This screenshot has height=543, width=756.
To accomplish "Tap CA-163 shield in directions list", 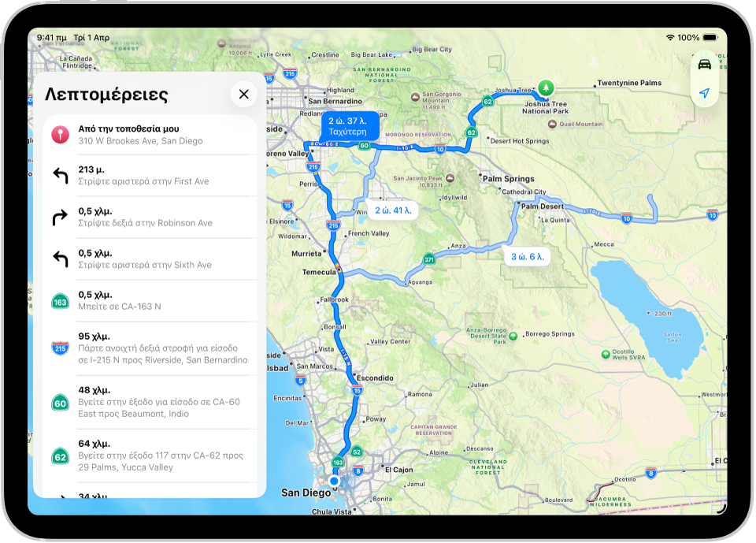I will pos(61,302).
